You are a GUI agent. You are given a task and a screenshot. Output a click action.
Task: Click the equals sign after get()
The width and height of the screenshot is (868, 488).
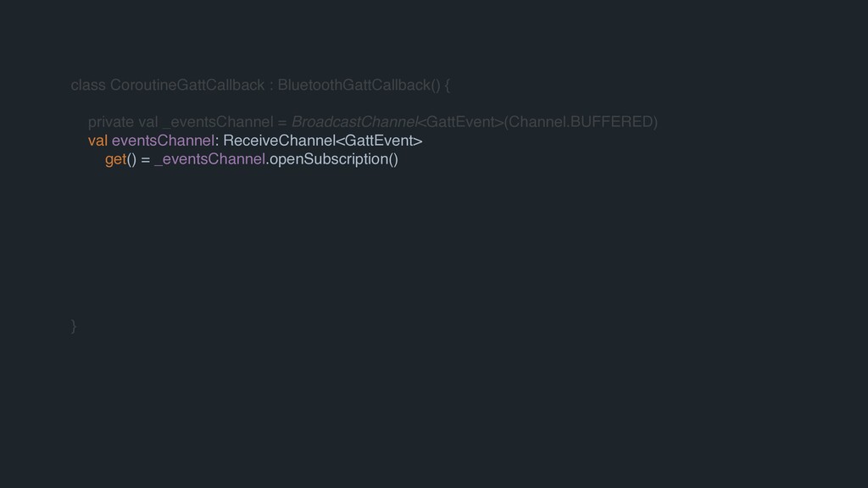pyautogui.click(x=147, y=159)
